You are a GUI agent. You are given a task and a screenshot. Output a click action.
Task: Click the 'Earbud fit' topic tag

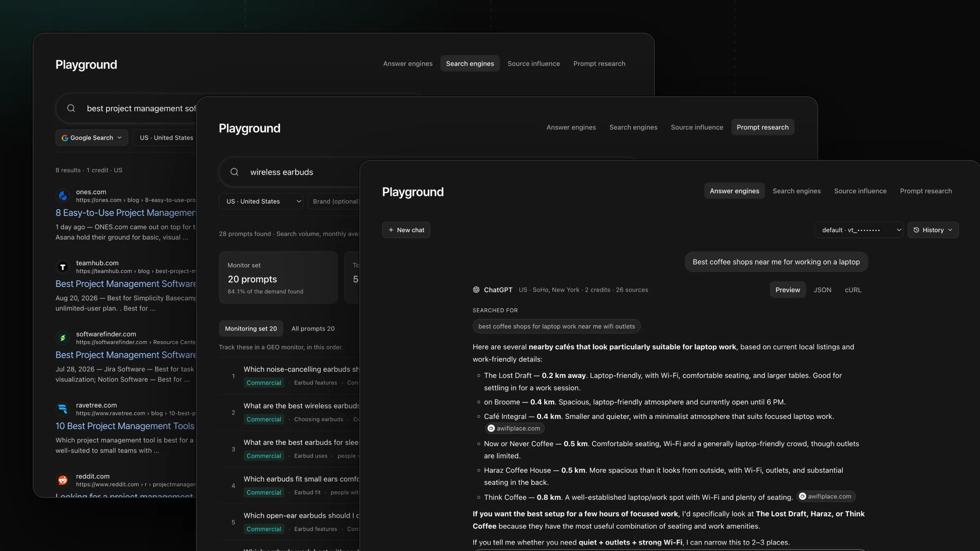[x=307, y=492]
